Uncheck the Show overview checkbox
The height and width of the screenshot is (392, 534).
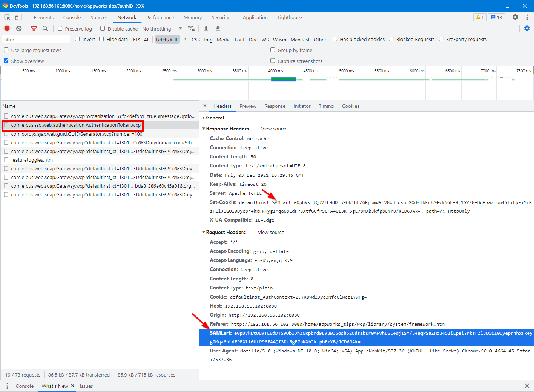[x=6, y=61]
